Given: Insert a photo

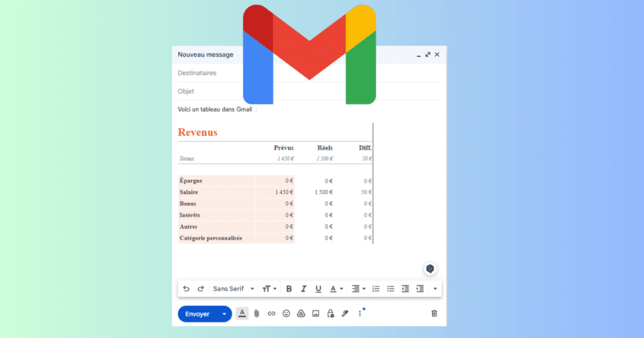Looking at the screenshot, I should click(316, 313).
